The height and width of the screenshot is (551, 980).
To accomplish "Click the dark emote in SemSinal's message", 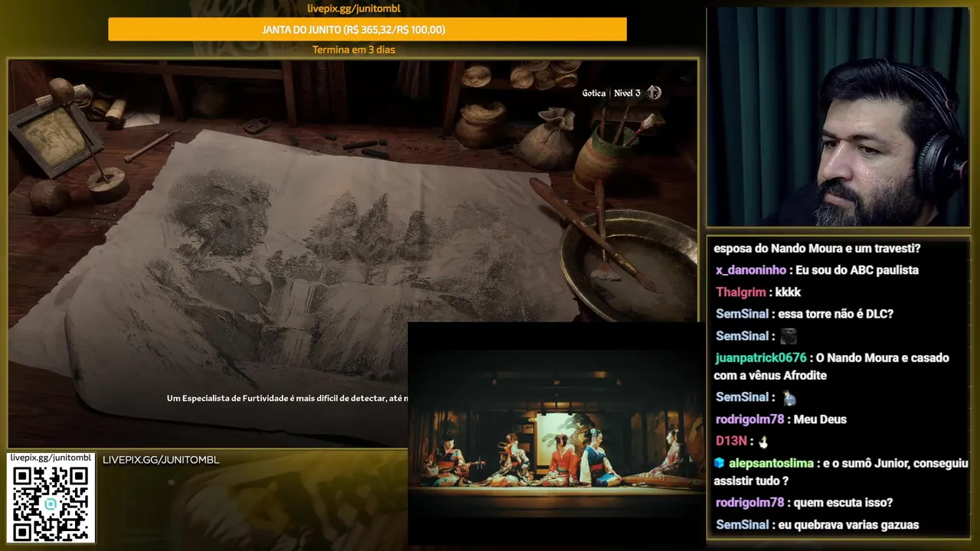I will point(789,336).
